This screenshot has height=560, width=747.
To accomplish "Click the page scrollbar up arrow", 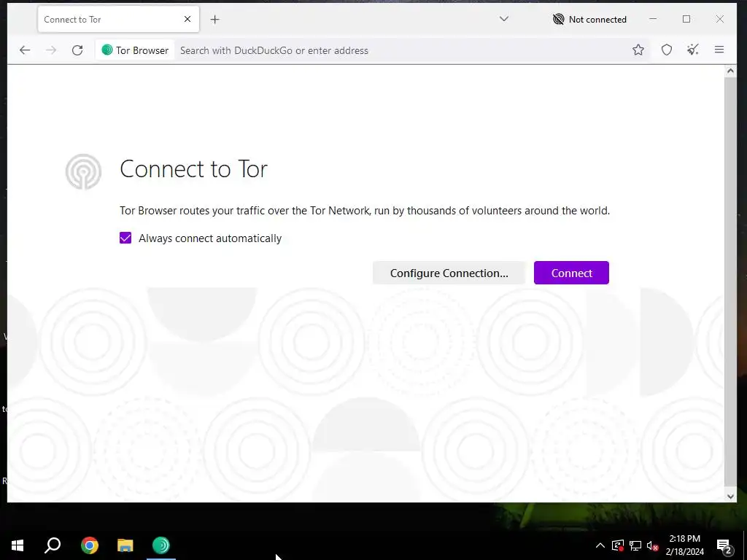I will (x=730, y=71).
